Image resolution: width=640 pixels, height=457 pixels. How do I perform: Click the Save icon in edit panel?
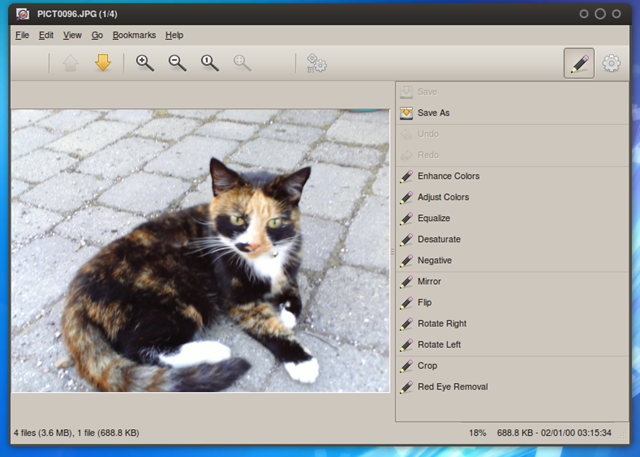406,92
